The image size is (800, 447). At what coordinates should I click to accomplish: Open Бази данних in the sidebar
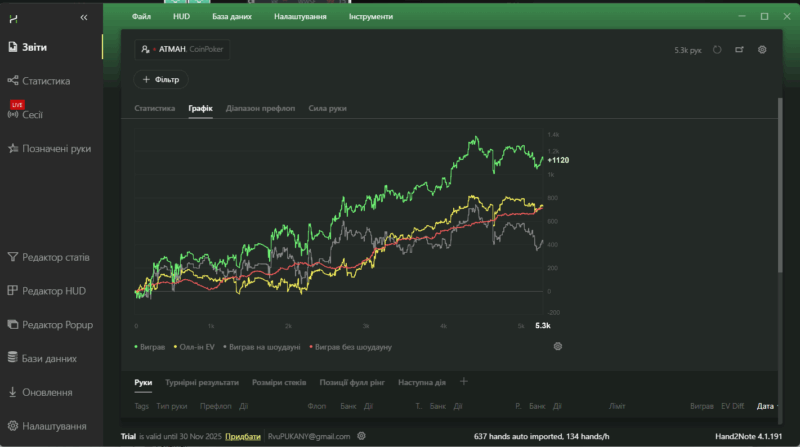pyautogui.click(x=49, y=358)
